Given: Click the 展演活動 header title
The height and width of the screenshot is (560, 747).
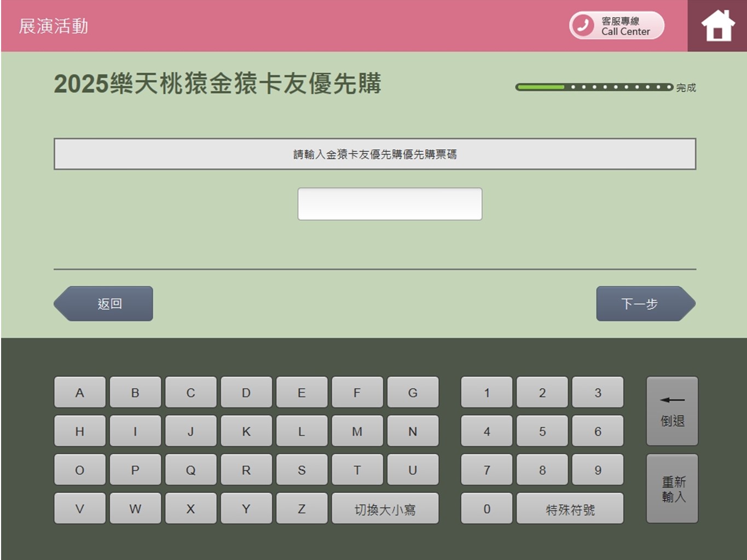Looking at the screenshot, I should click(54, 26).
